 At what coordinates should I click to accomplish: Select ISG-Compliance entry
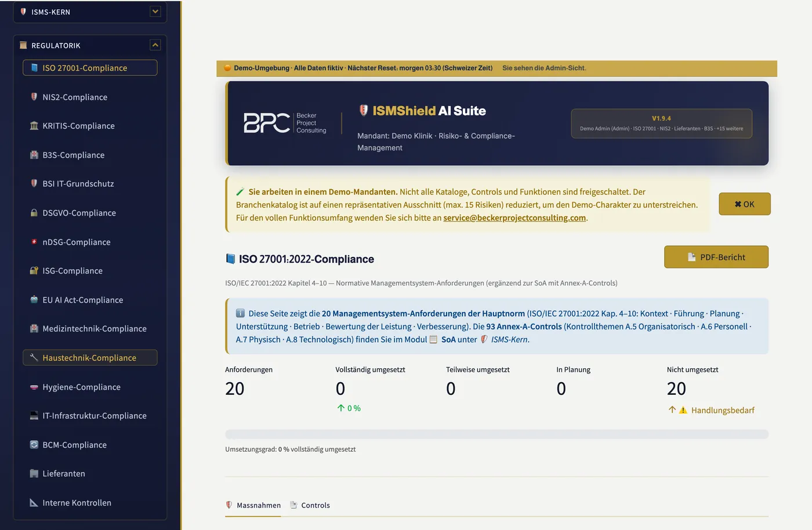tap(90, 271)
